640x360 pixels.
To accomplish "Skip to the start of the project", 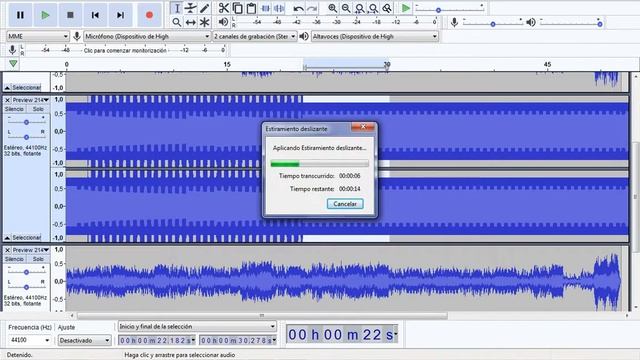I will click(x=95, y=15).
